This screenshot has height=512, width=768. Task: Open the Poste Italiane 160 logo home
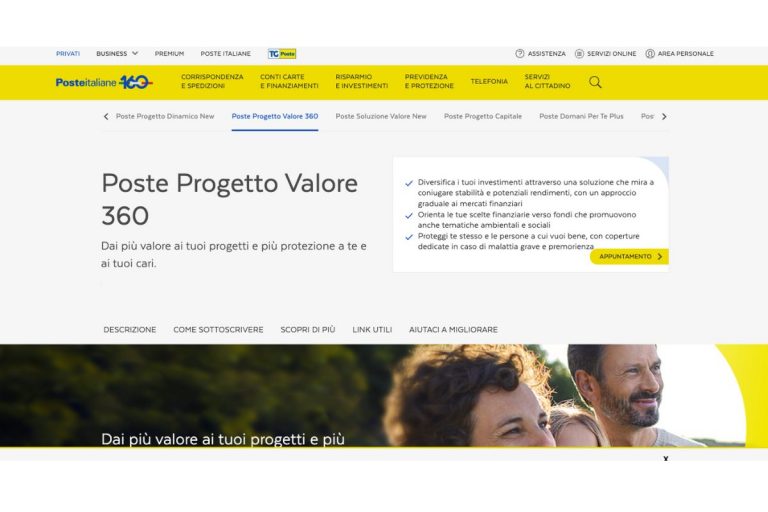coord(104,82)
